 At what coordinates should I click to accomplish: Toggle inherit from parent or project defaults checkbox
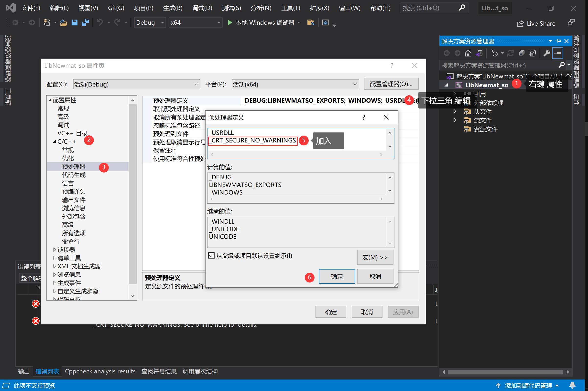(211, 255)
